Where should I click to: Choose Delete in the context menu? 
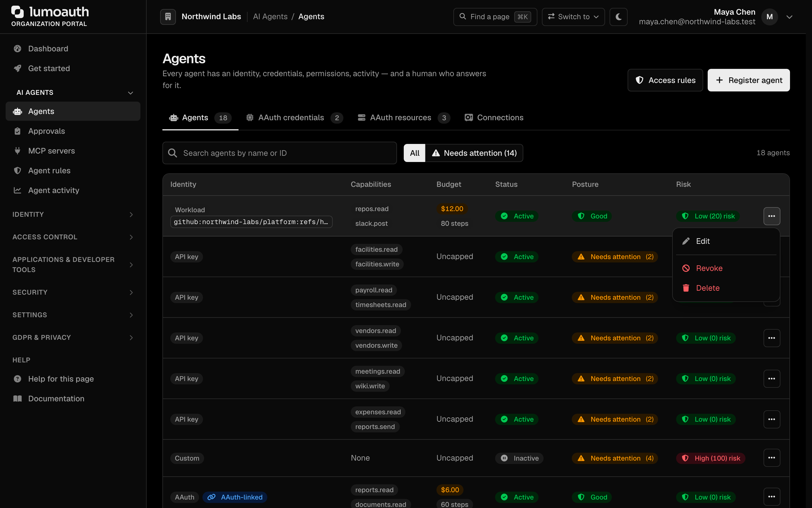click(726, 288)
